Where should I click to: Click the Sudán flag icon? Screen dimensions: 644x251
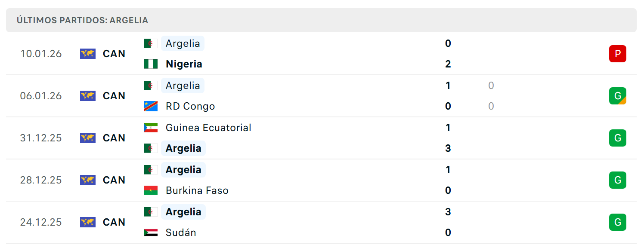pos(151,233)
